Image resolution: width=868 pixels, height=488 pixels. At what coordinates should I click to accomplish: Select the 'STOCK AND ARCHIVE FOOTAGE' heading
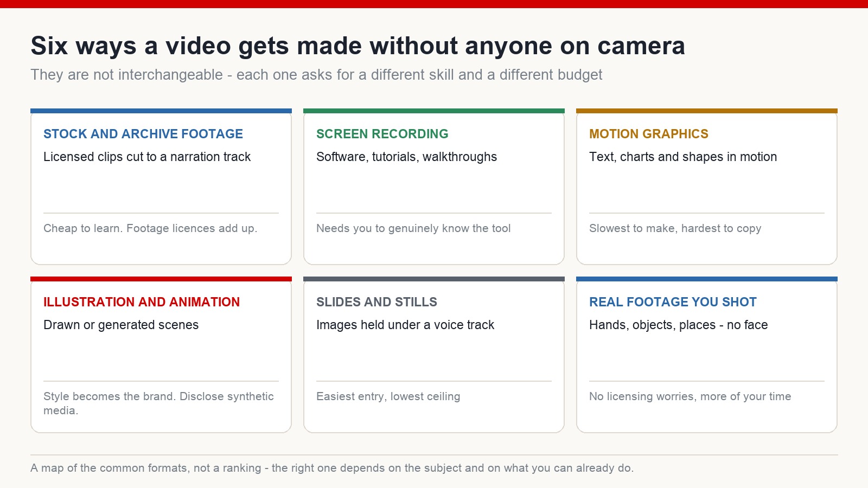tap(143, 134)
